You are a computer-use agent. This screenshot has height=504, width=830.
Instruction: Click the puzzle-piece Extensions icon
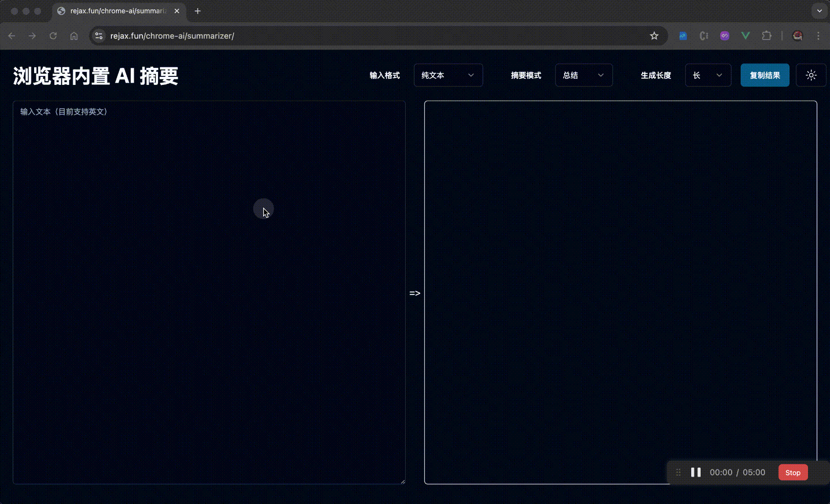tap(767, 36)
